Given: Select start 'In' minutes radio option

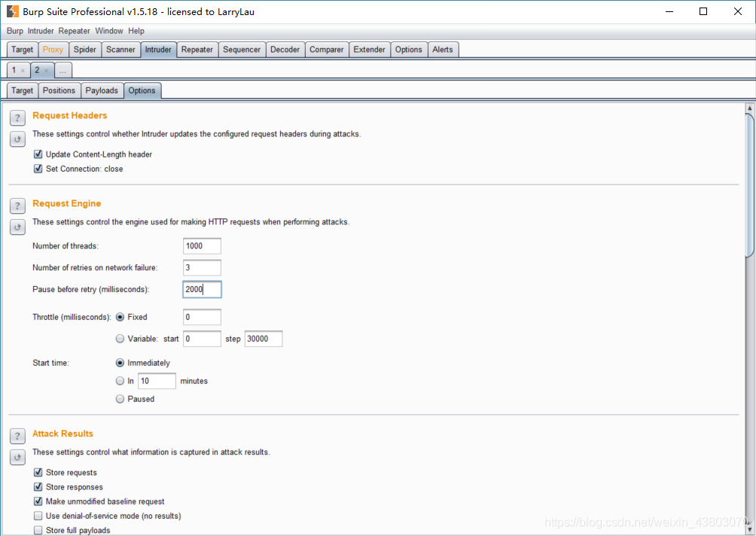Looking at the screenshot, I should (x=120, y=381).
